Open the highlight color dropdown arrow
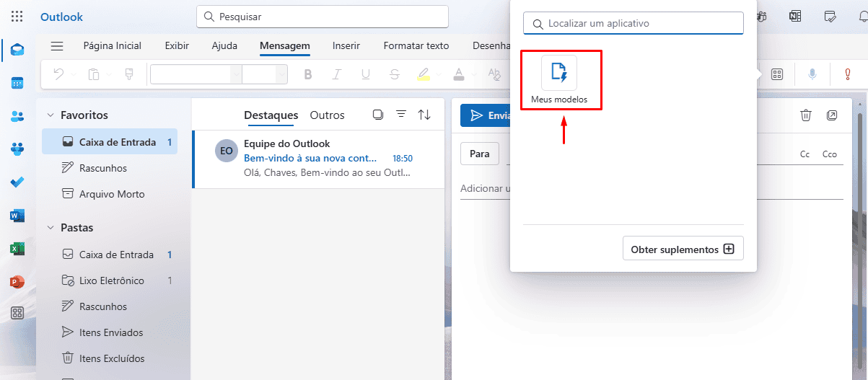The width and height of the screenshot is (868, 380). pyautogui.click(x=437, y=74)
